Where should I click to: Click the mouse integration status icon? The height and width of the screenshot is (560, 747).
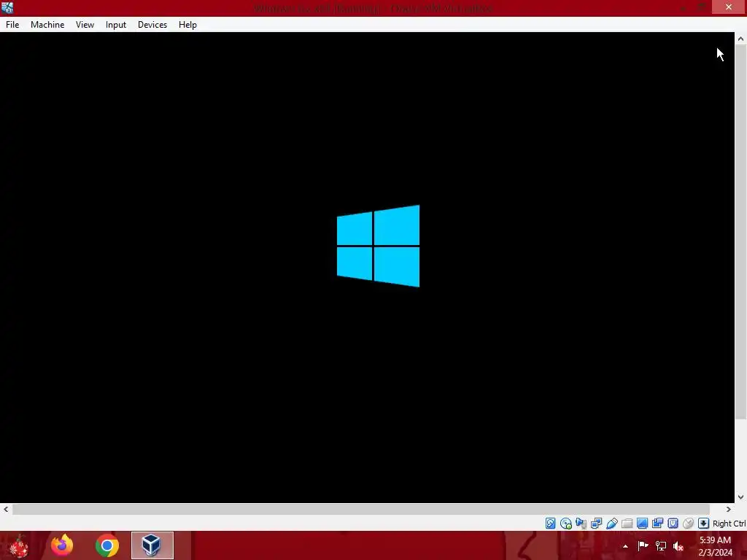[x=688, y=524]
